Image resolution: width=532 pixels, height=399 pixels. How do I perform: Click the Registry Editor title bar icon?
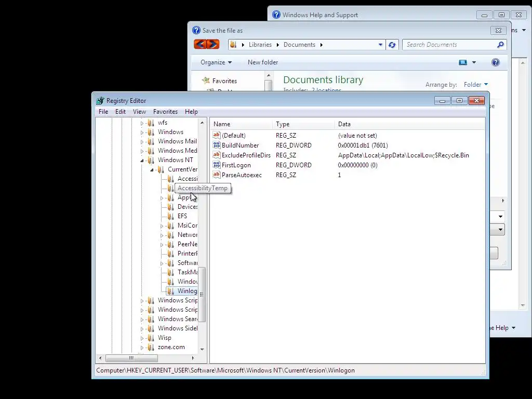[x=100, y=101]
